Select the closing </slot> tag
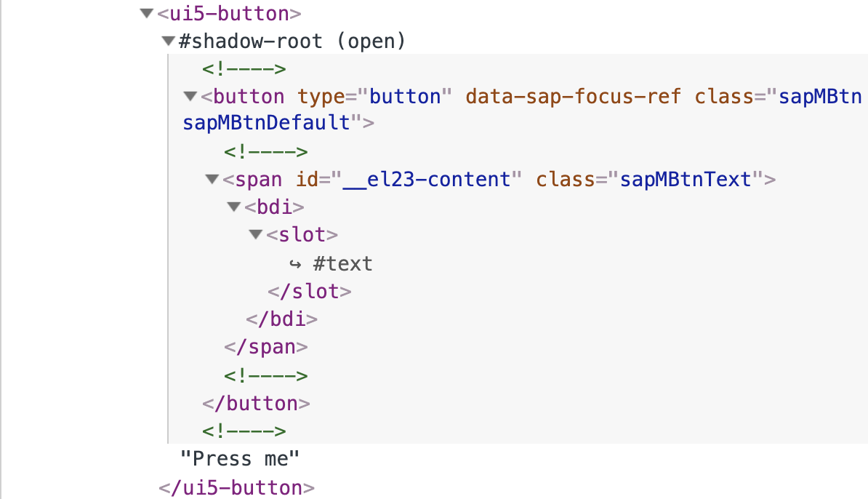 click(x=310, y=292)
